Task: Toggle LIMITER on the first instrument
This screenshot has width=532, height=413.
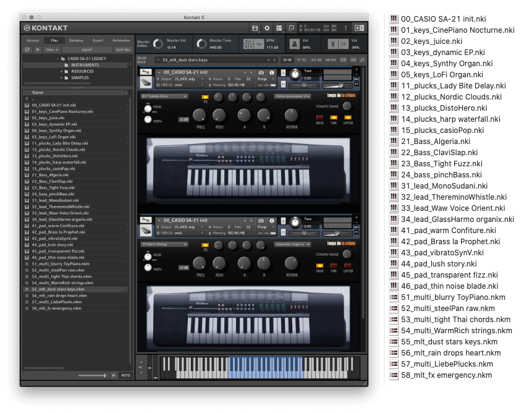Action: pyautogui.click(x=348, y=117)
